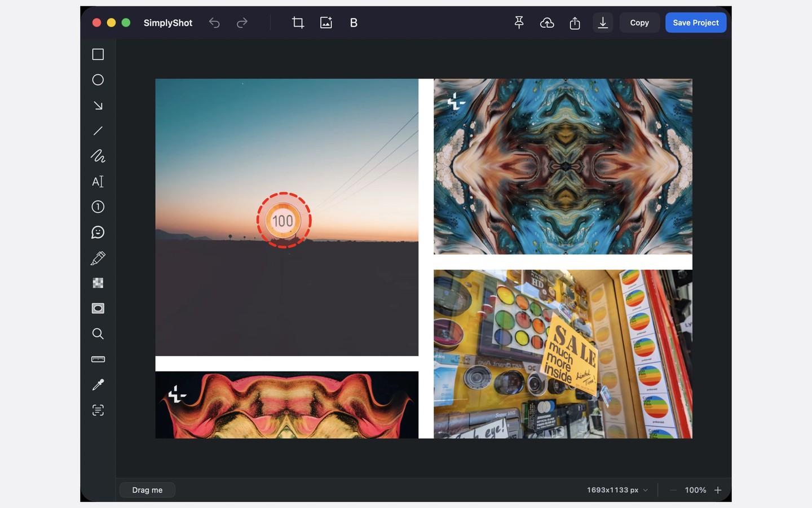Upload the screenshot to cloud
This screenshot has height=508, width=812.
pyautogui.click(x=547, y=23)
